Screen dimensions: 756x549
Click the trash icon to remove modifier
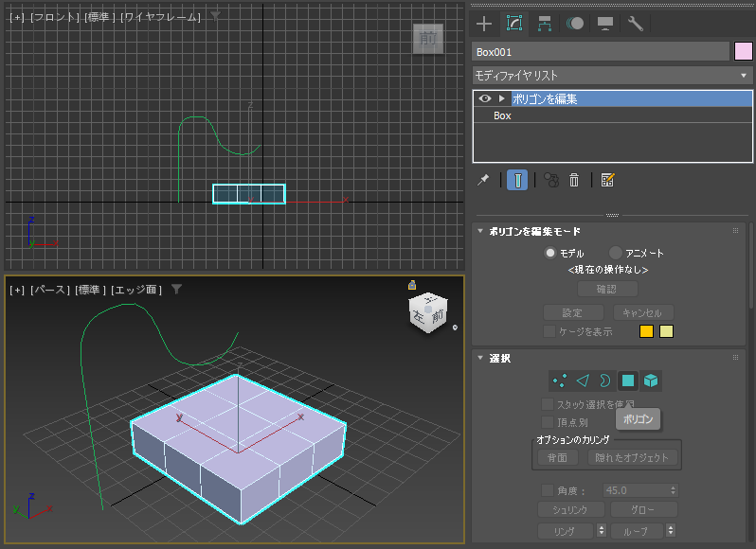tap(574, 180)
